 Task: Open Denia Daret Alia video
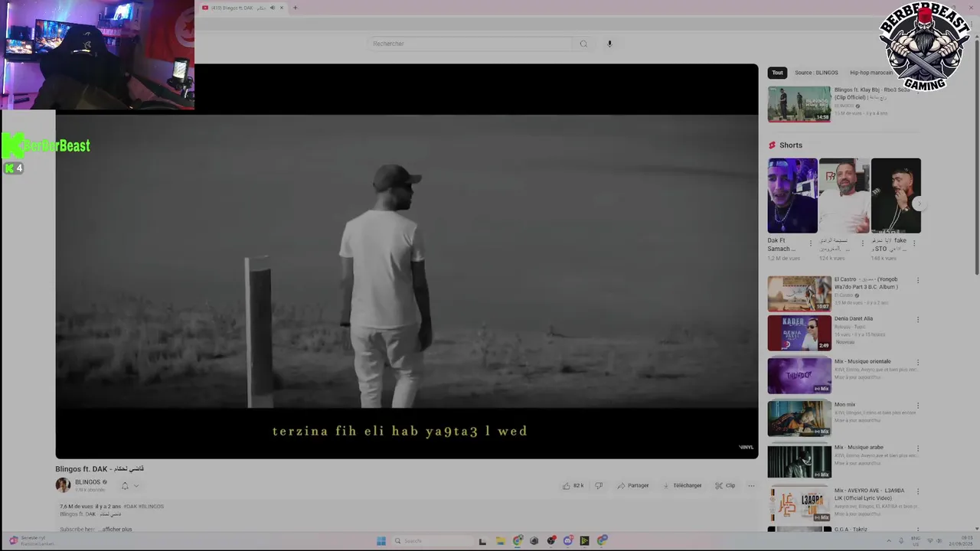pos(799,333)
